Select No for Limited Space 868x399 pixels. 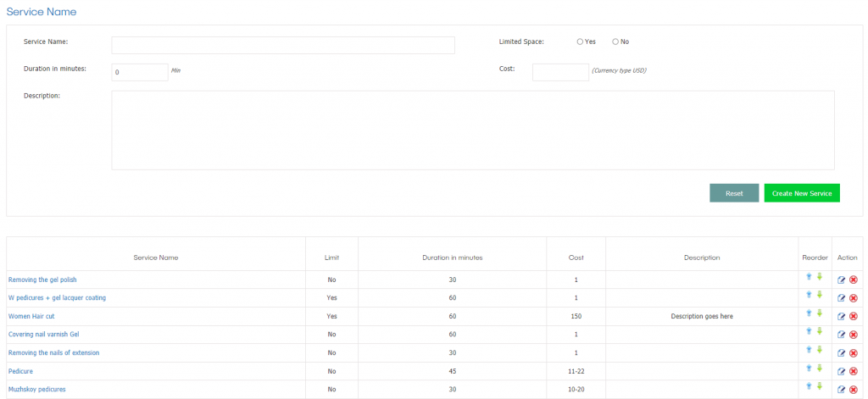pyautogui.click(x=615, y=42)
